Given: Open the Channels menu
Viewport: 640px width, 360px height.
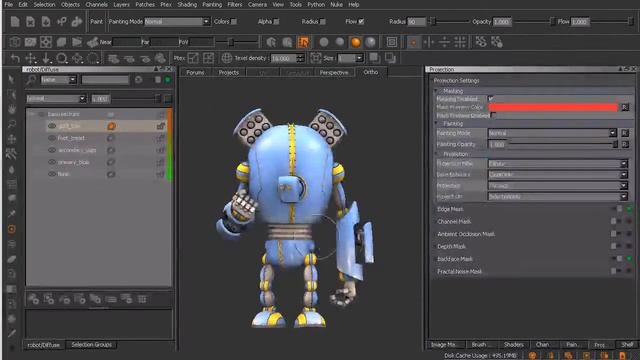Looking at the screenshot, I should tap(96, 4).
